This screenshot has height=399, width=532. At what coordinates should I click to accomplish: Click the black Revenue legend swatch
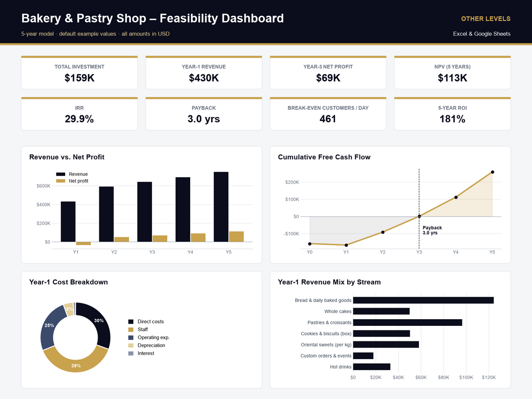(x=61, y=174)
